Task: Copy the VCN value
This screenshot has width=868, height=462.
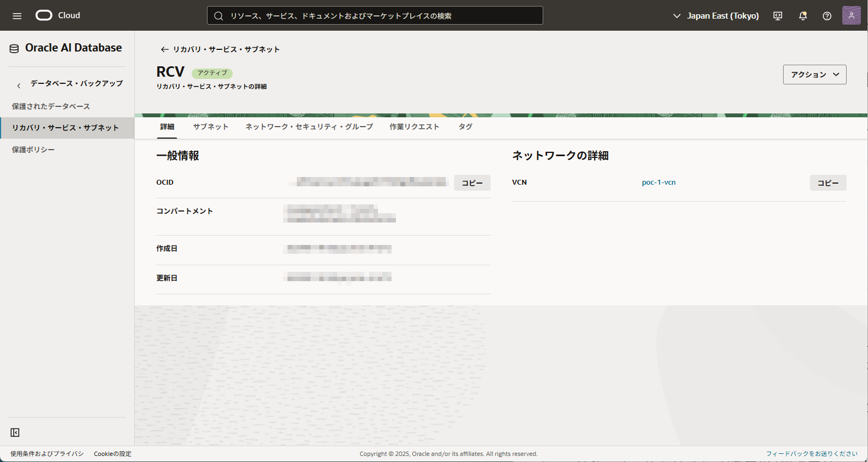Action: coord(828,183)
